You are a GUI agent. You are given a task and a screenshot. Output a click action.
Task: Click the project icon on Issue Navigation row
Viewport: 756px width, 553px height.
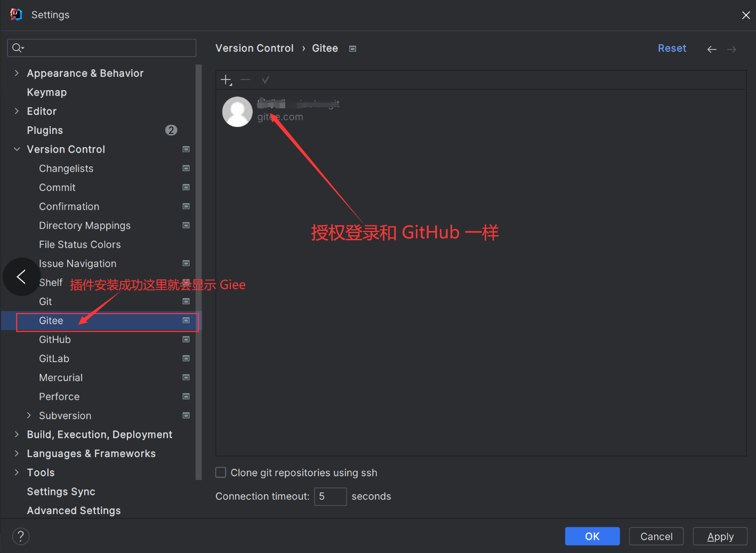186,263
